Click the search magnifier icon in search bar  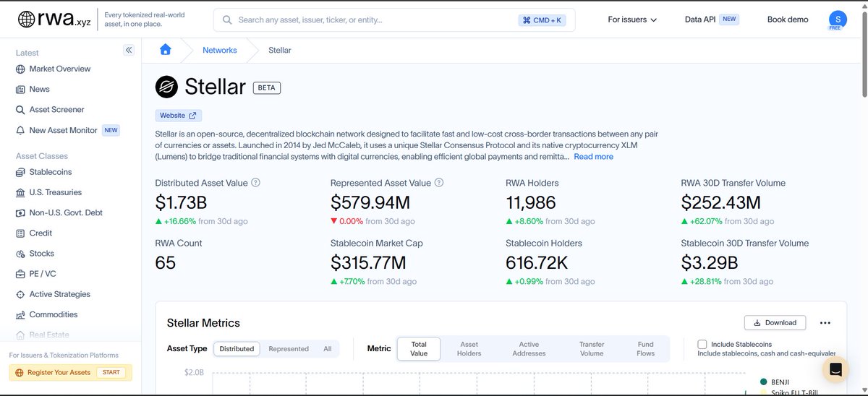[228, 20]
